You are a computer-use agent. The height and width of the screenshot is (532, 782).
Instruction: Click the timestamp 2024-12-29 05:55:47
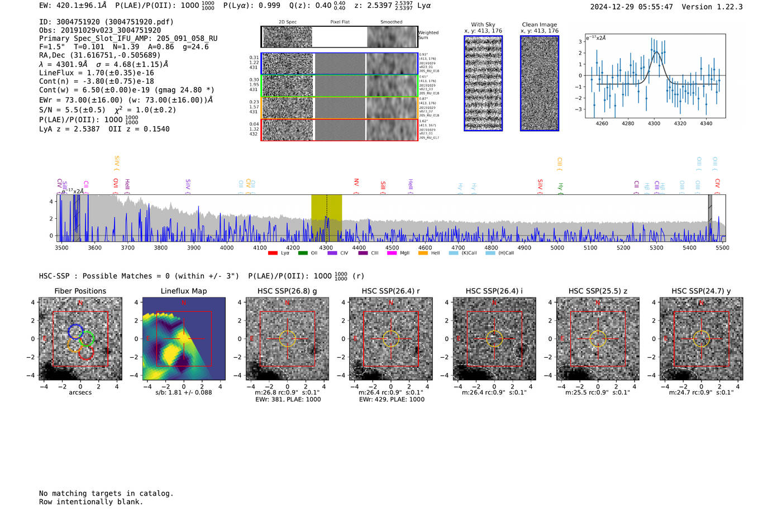pos(632,7)
